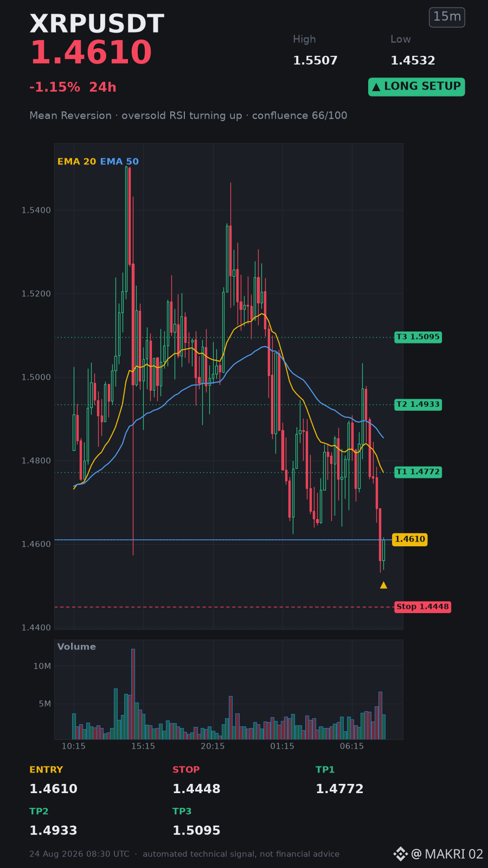Screen dimensions: 488x868
Task: Click the 1.4600 price axis label
Action: pyautogui.click(x=36, y=545)
